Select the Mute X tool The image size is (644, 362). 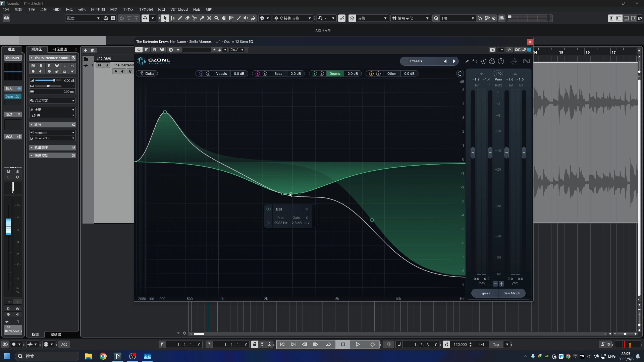[x=209, y=18]
